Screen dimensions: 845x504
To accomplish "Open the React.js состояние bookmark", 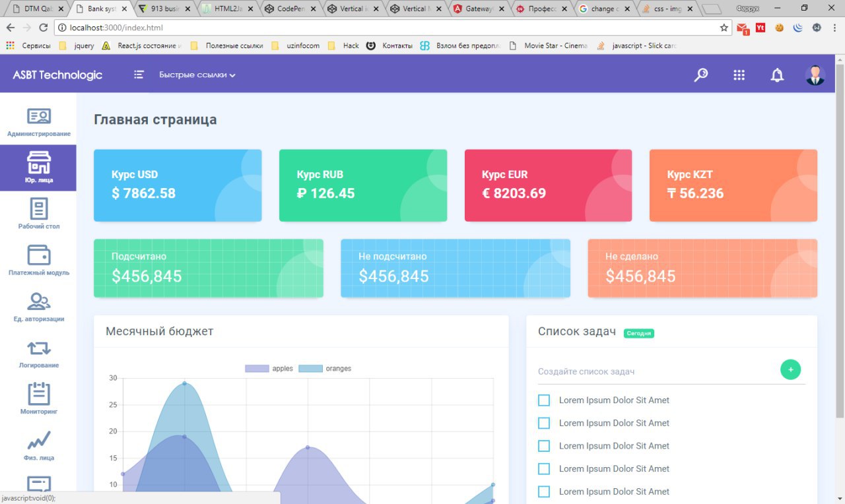I will point(141,46).
